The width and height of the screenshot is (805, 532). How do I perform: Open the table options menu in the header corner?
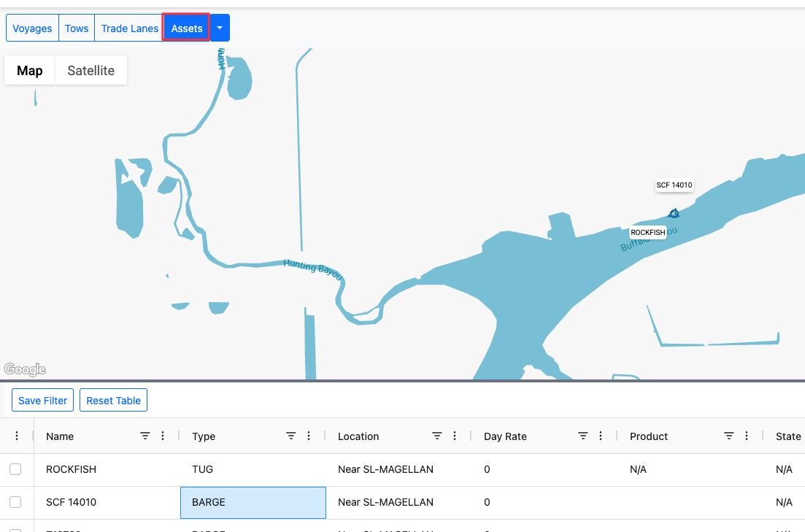(x=17, y=436)
